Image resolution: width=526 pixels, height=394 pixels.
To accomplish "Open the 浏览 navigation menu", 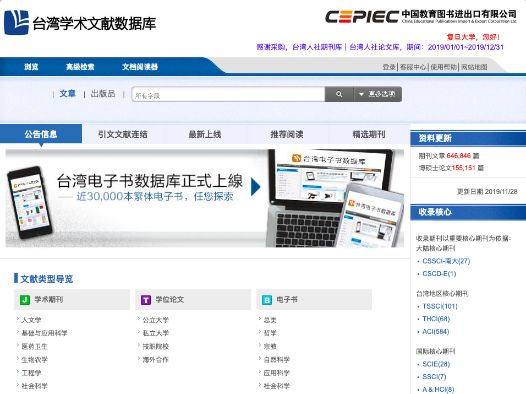I will (x=31, y=67).
